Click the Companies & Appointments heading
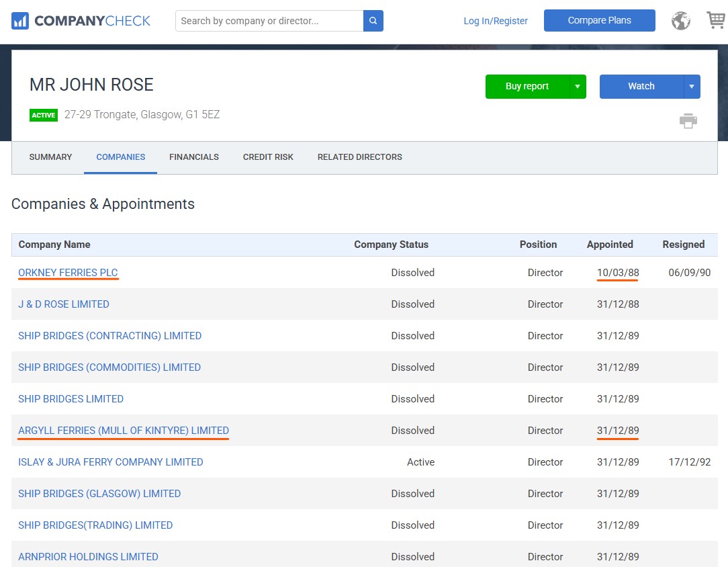The width and height of the screenshot is (728, 567). [103, 204]
